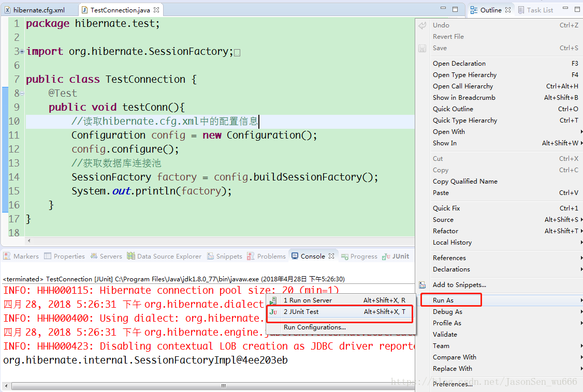Expand the Open With submenu

click(x=499, y=132)
